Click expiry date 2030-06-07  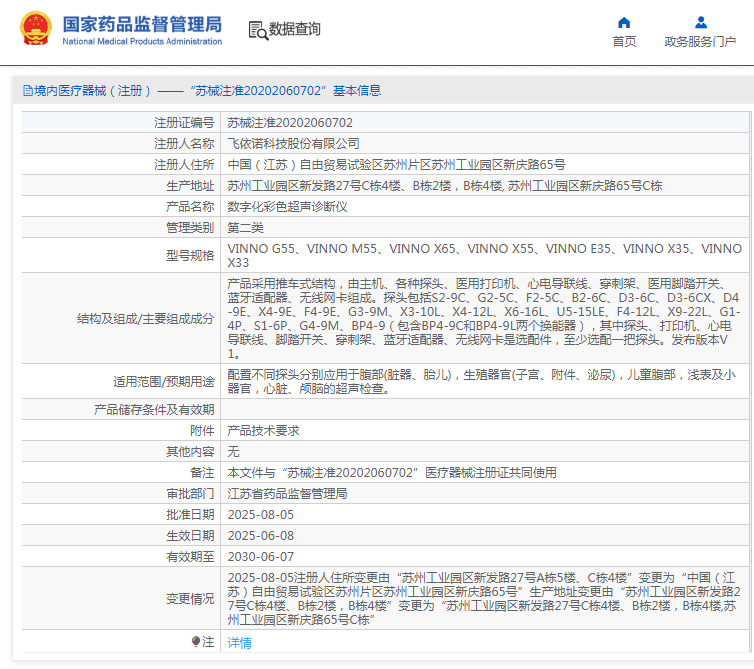[261, 556]
